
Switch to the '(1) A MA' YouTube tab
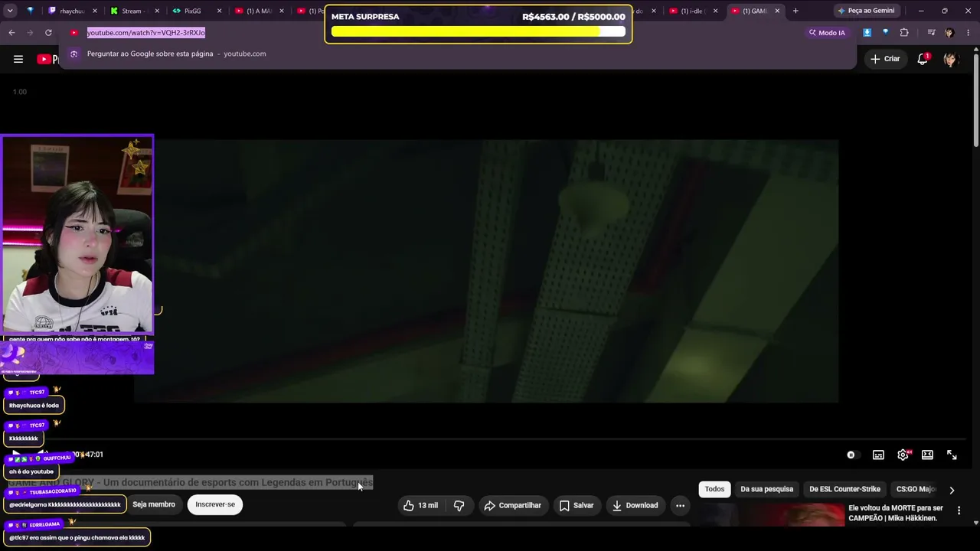click(x=258, y=11)
